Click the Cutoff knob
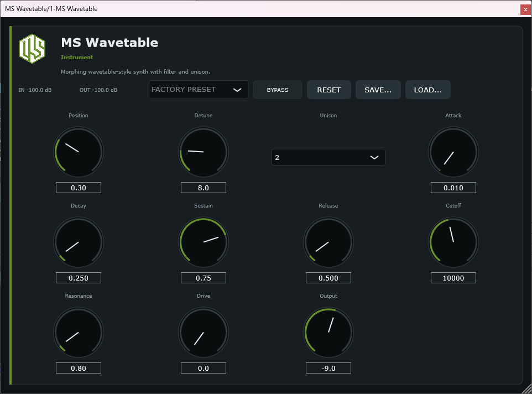The image size is (532, 394). tap(453, 242)
